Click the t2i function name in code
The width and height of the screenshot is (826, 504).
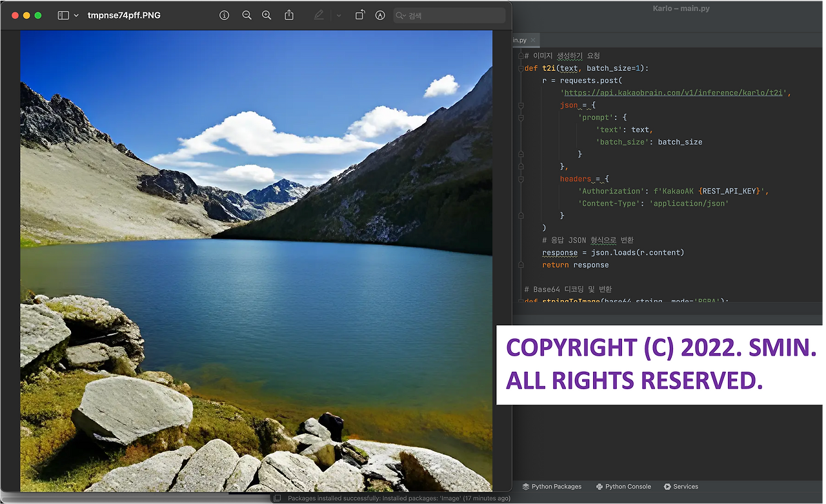[x=549, y=68]
